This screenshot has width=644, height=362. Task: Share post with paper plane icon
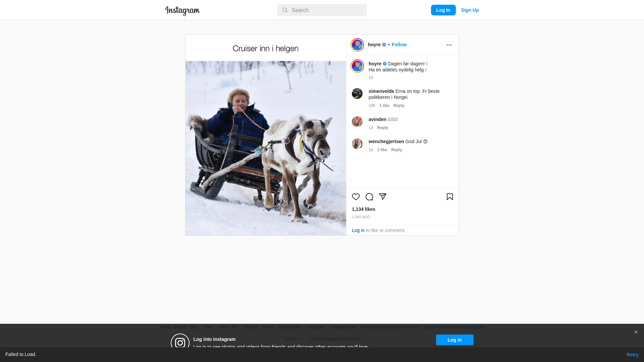383,197
